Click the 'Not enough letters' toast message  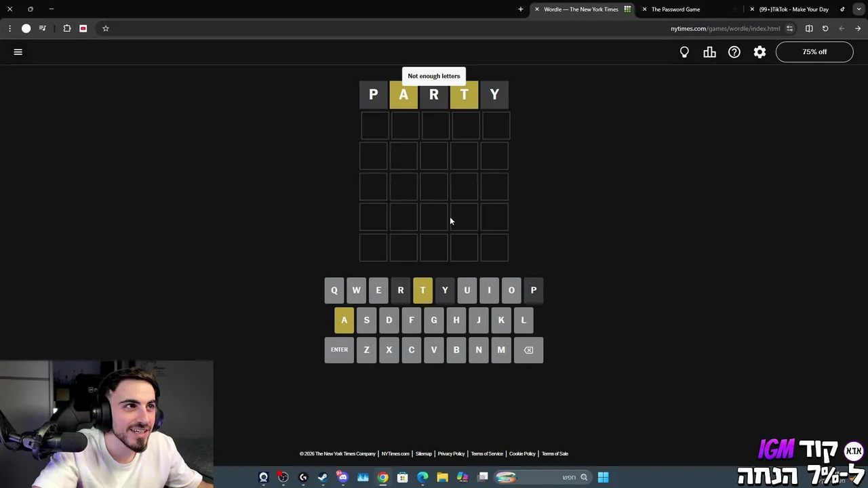pyautogui.click(x=434, y=76)
